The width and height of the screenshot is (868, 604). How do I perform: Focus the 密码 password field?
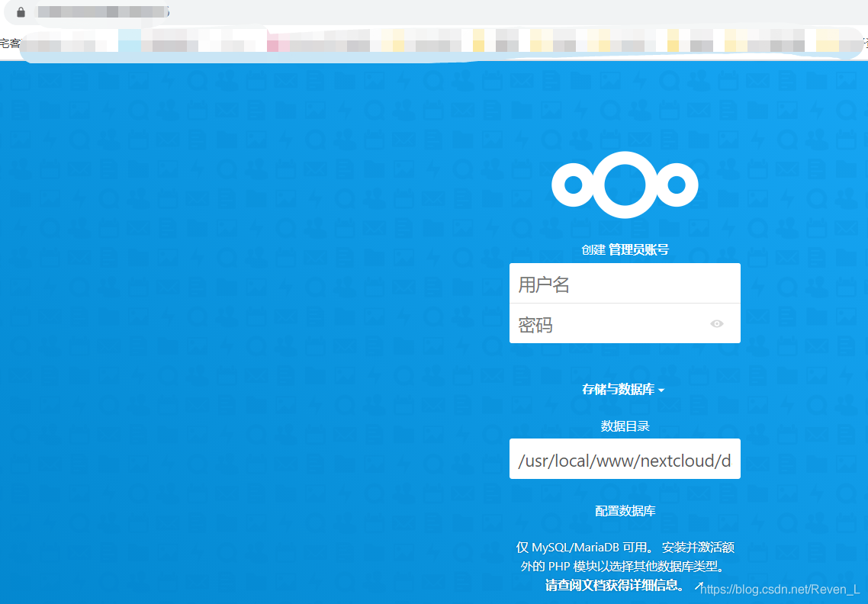tap(625, 323)
